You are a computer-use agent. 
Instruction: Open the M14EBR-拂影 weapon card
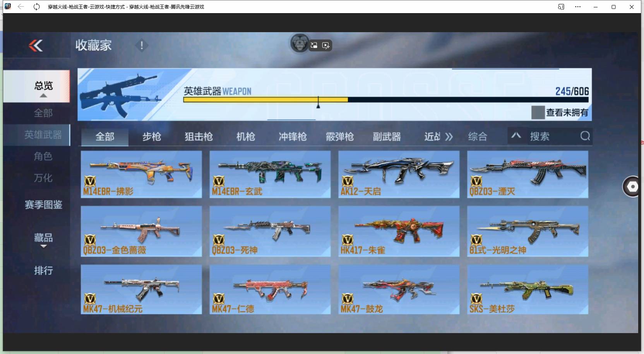141,174
